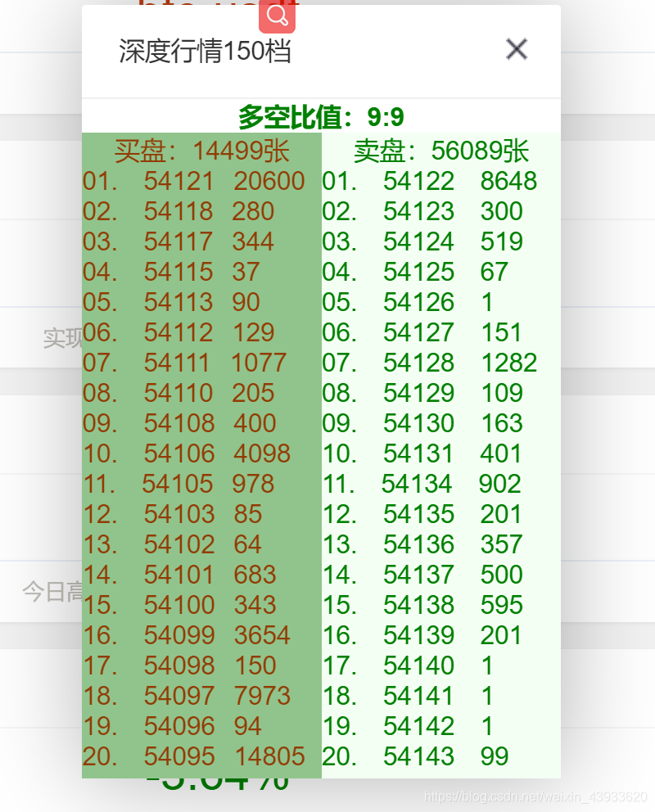Select sell row 02 price 54123

tap(419, 211)
